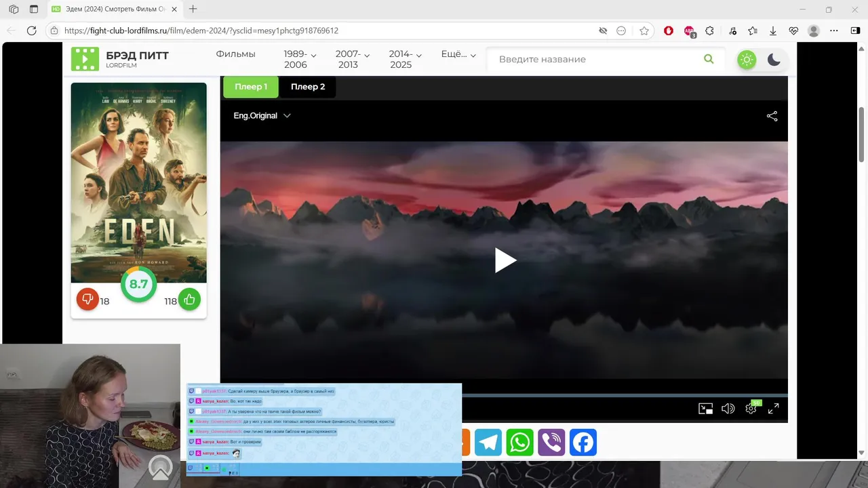Toggle the browser sidebar icon at the far right
The height and width of the screenshot is (488, 868).
(x=855, y=30)
